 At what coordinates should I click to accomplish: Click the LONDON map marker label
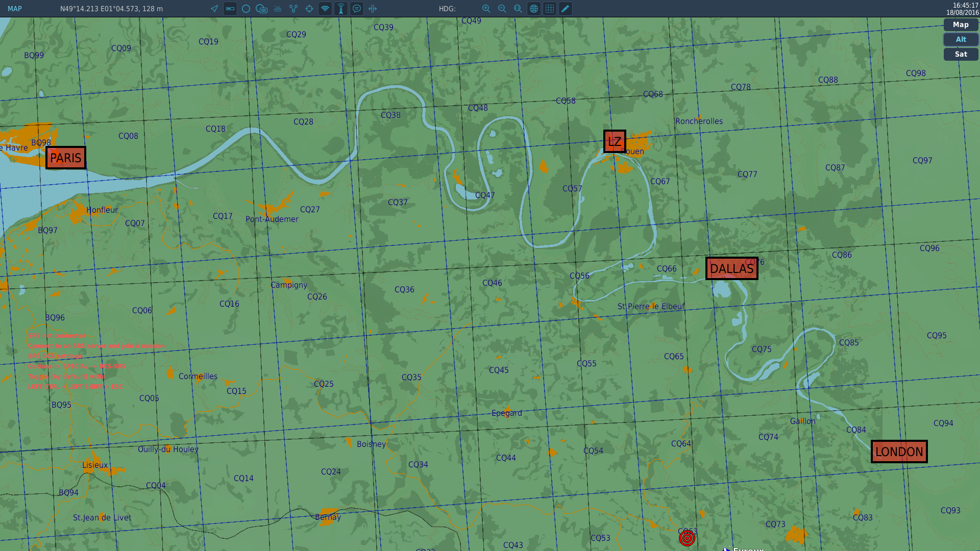(899, 452)
